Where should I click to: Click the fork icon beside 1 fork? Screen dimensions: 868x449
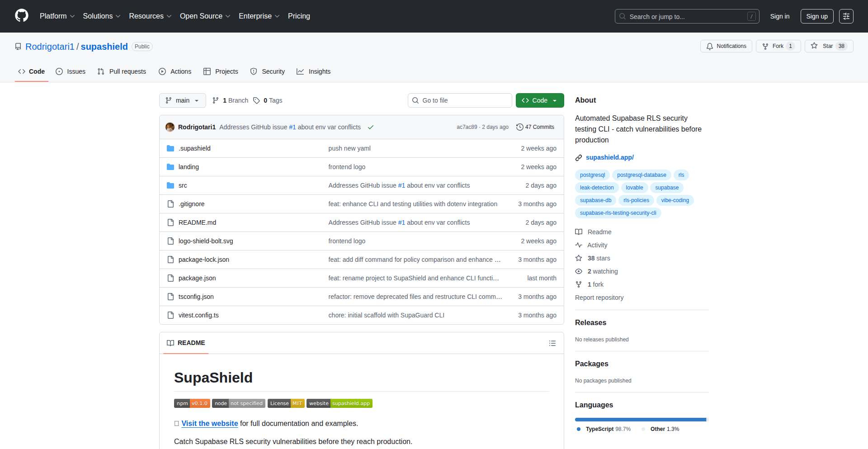pos(579,284)
